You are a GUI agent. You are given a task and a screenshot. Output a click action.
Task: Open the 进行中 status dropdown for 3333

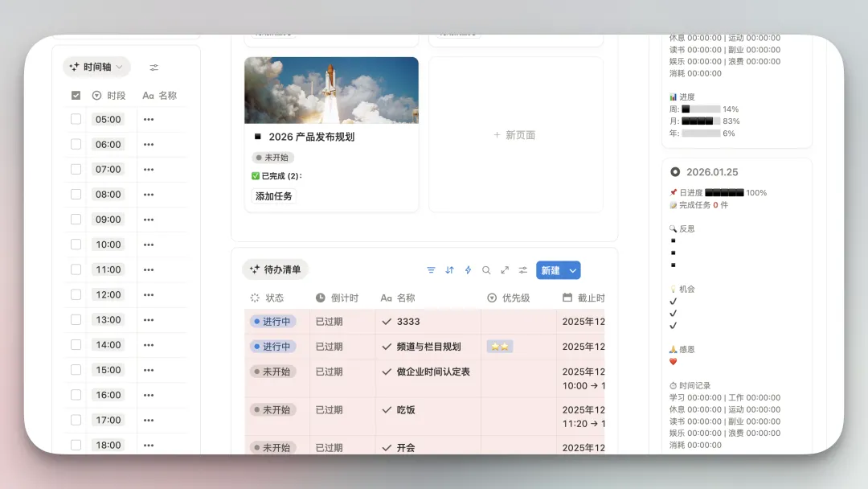(x=272, y=321)
